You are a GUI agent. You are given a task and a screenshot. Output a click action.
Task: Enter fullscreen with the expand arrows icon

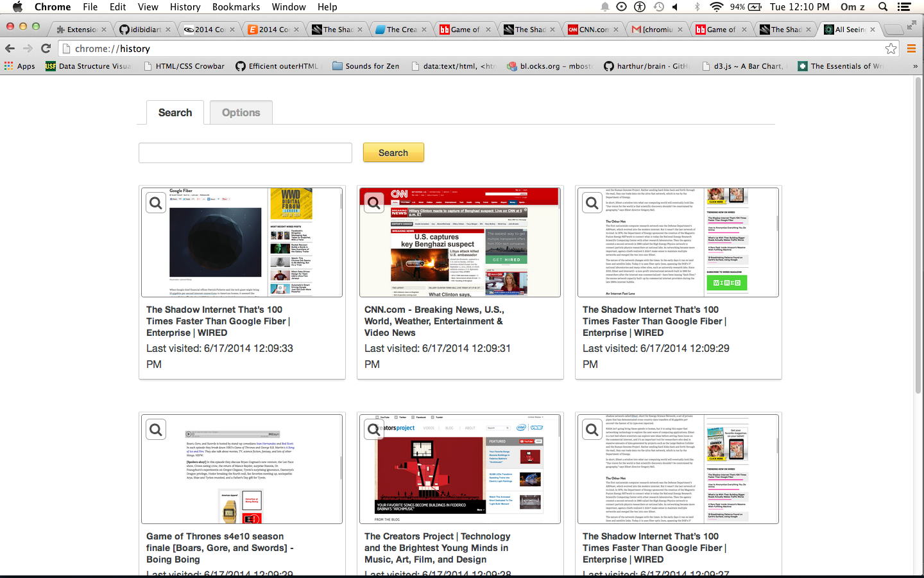[x=912, y=26]
